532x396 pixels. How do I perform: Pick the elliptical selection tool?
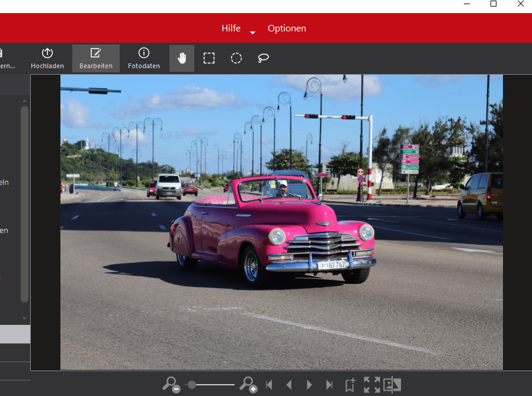(x=236, y=58)
